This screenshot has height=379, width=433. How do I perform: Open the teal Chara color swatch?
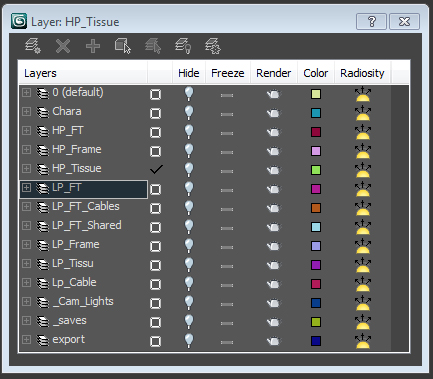tap(316, 113)
